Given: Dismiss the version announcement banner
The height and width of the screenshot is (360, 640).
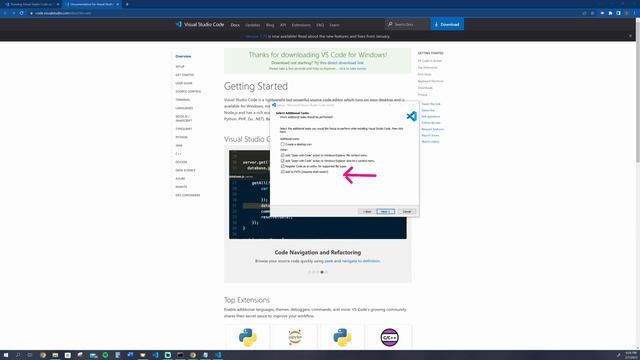Looking at the screenshot, I should coord(630,36).
